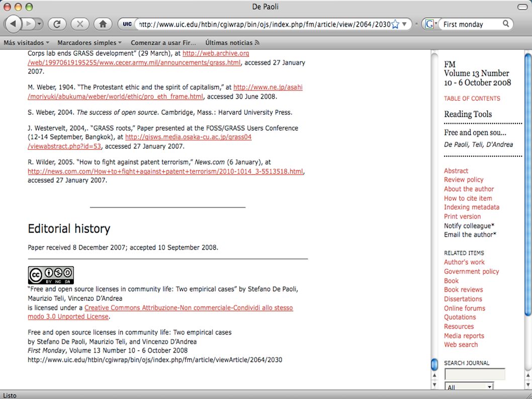Open the Quotations link
This screenshot has width=532, height=399.
460,317
